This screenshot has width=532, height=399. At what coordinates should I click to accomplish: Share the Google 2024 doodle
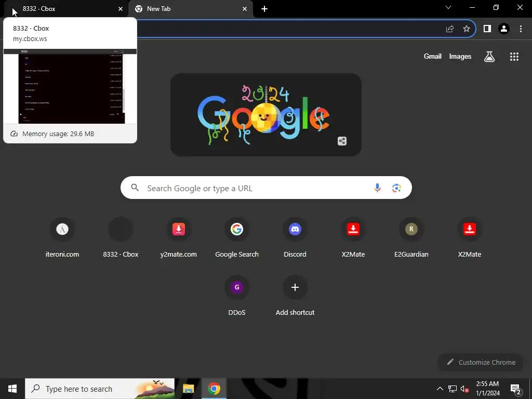(342, 141)
